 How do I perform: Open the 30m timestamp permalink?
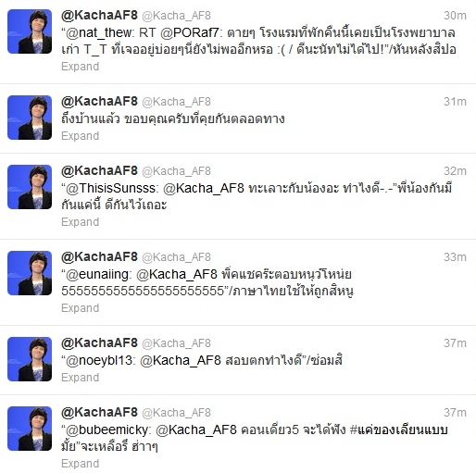[455, 16]
